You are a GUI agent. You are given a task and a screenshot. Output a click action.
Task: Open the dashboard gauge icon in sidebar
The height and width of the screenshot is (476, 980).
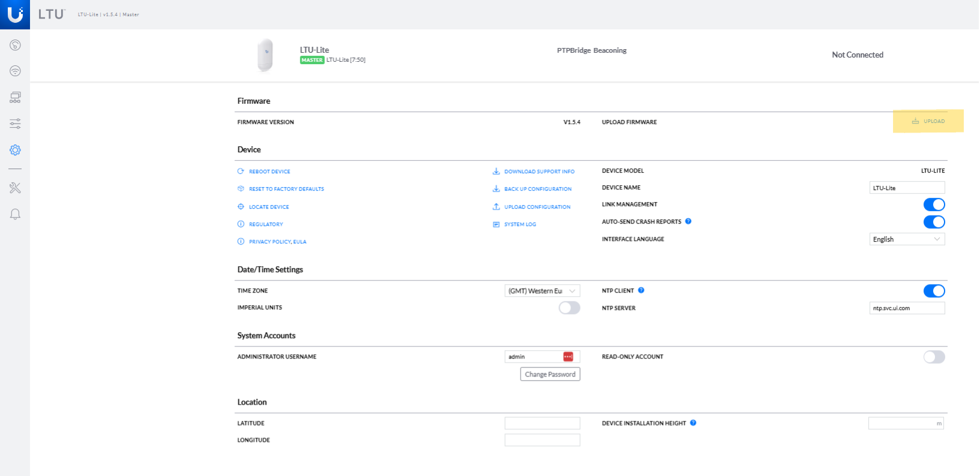click(15, 45)
